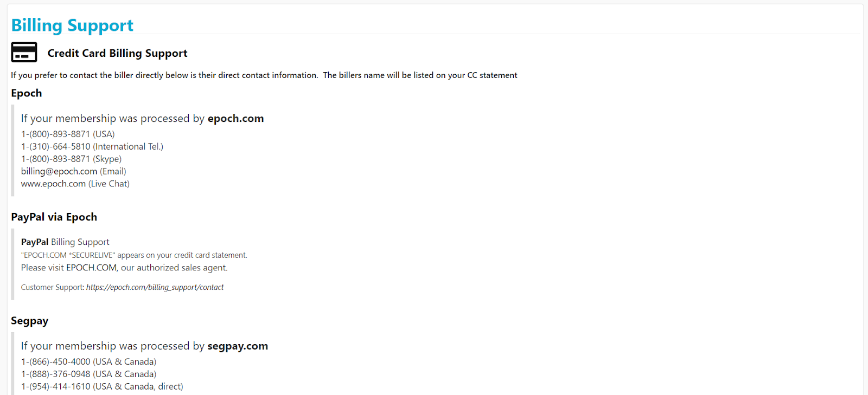
Task: Click bold segpay.com text in membership line
Action: pos(238,346)
